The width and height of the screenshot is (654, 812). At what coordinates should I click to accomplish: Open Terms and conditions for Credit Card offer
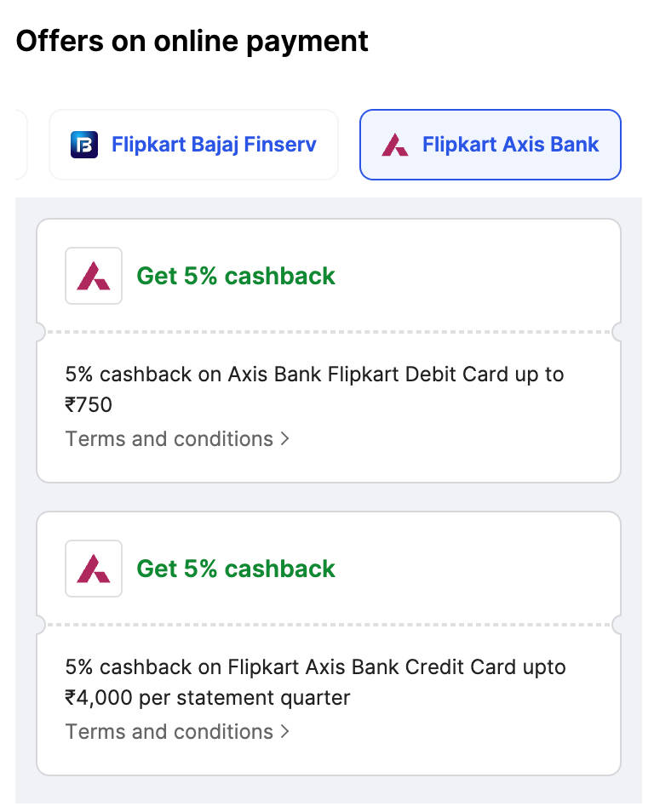[x=169, y=732]
